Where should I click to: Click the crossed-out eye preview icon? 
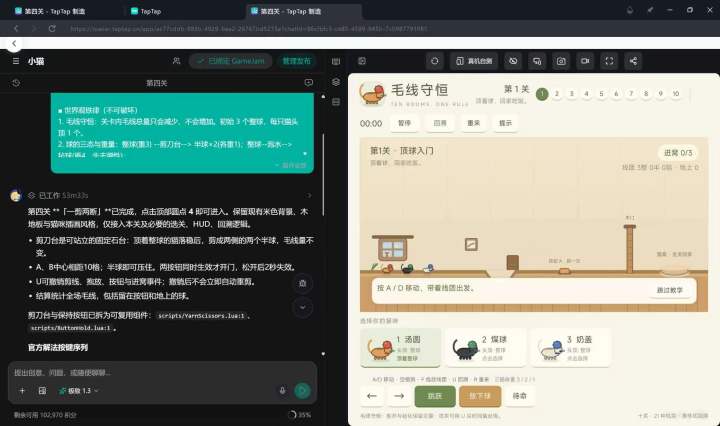[513, 61]
